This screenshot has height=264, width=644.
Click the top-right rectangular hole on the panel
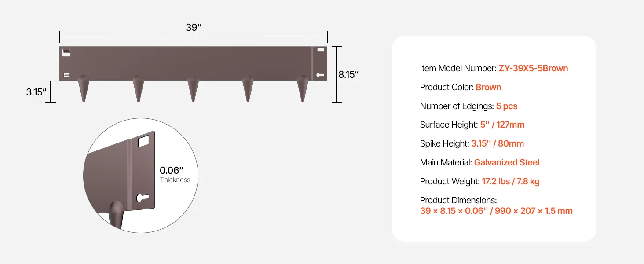[321, 50]
